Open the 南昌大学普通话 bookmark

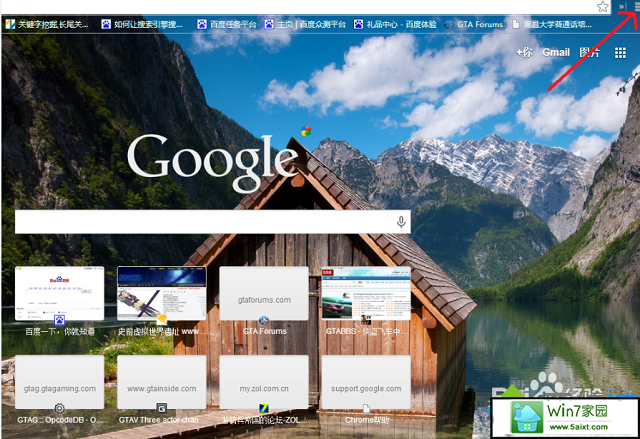552,24
